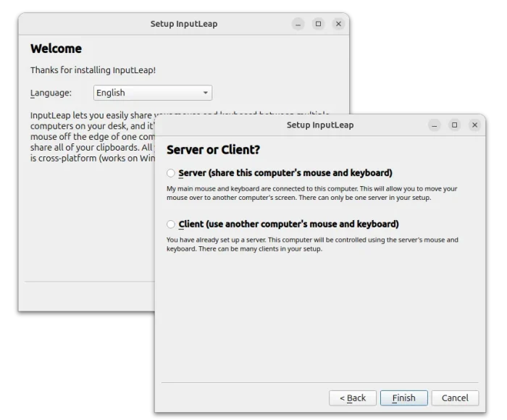Minimize the Server or Client window
Image resolution: width=507 pixels, height=420 pixels.
[x=435, y=125]
